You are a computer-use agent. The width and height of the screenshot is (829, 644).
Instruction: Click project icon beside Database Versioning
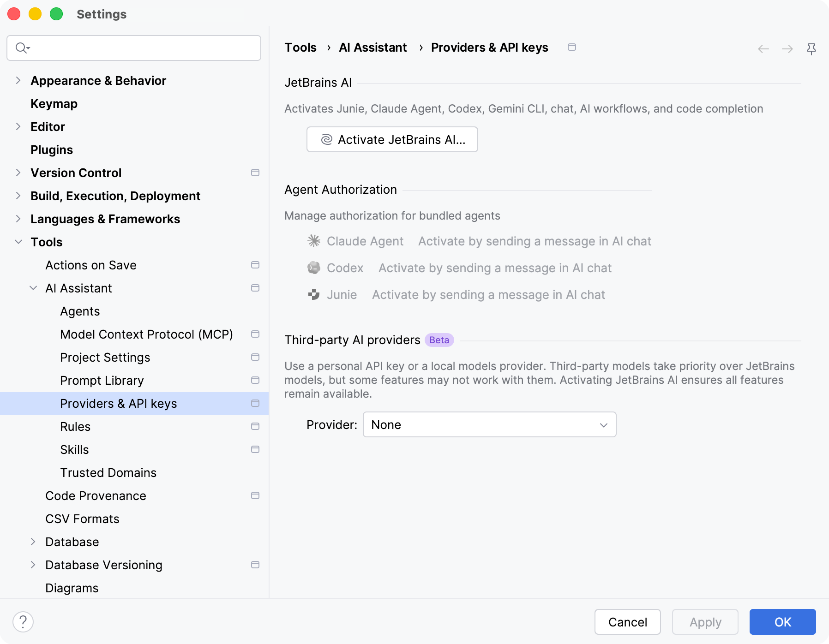pyautogui.click(x=255, y=565)
